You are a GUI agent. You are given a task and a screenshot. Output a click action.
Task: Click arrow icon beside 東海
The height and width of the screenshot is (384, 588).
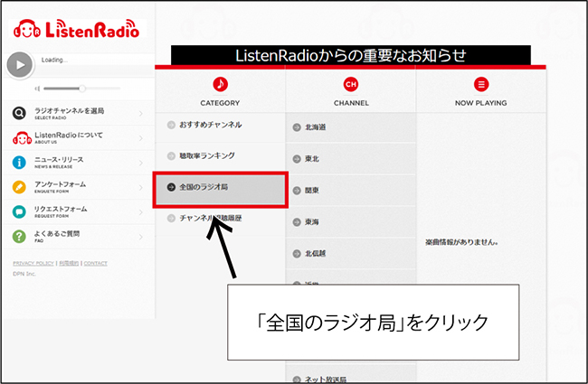(x=297, y=221)
